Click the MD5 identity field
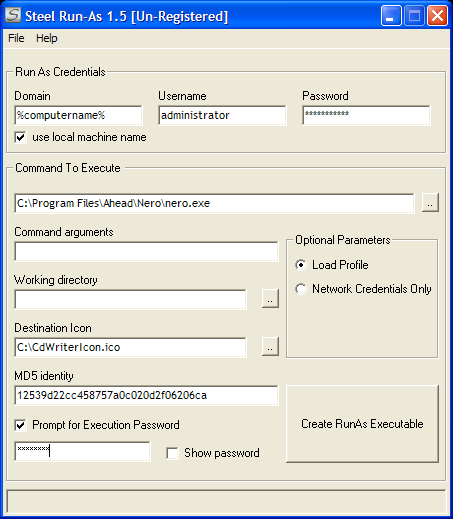The width and height of the screenshot is (453, 519). coord(146,395)
